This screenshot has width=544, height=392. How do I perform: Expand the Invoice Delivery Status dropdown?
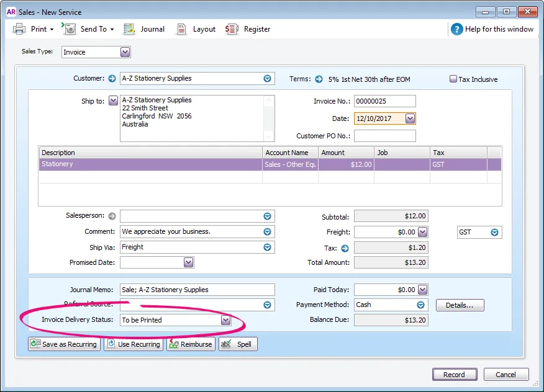click(225, 320)
